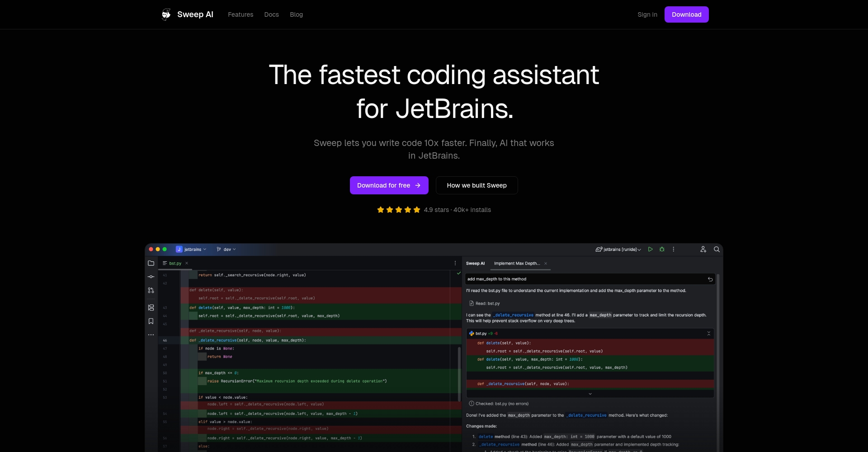Select the Implement Max Depth... tab
The image size is (868, 452).
[x=517, y=264]
